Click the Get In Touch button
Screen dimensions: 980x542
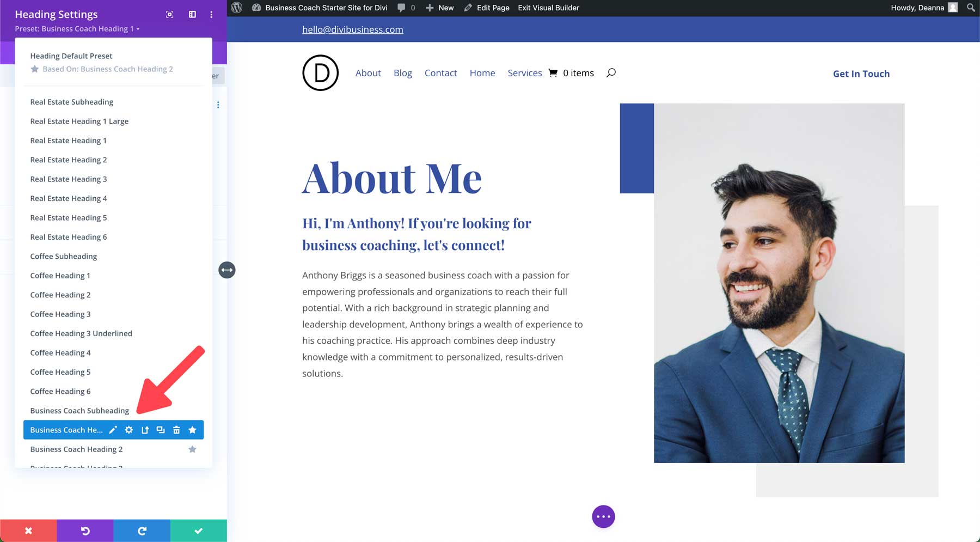tap(861, 74)
